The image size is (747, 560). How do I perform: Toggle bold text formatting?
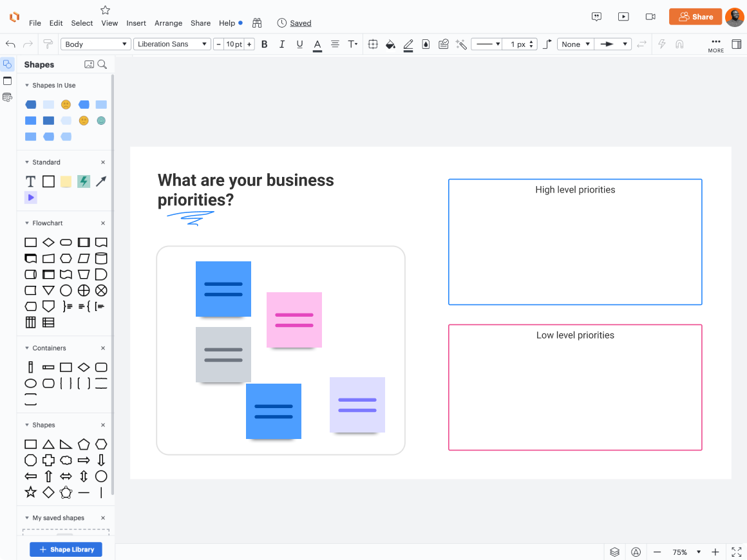coord(264,44)
